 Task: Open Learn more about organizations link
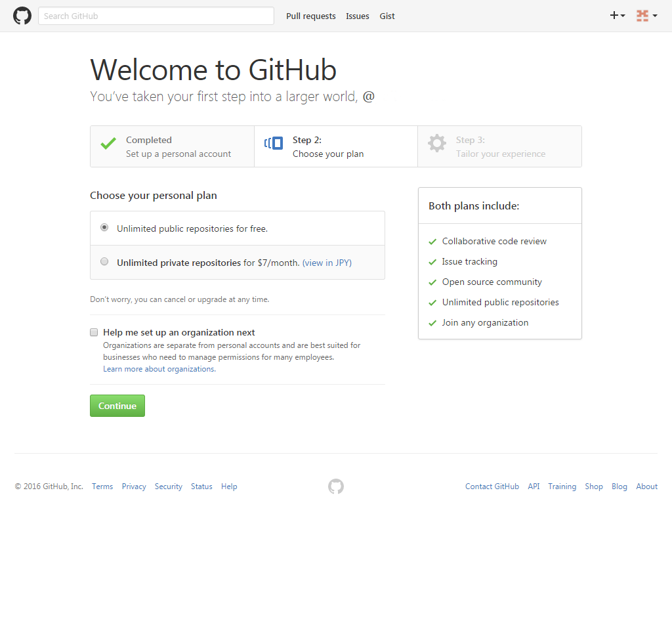(x=159, y=369)
